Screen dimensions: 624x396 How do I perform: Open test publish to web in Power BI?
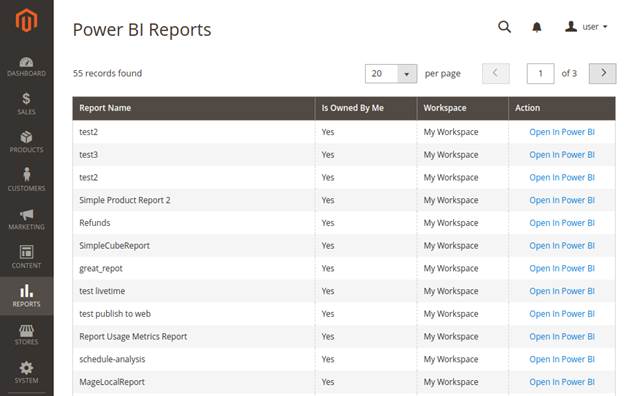coord(562,314)
